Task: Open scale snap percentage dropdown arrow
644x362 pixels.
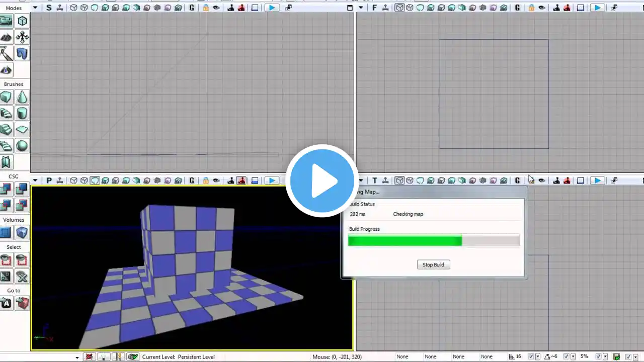Action: pyautogui.click(x=604, y=356)
